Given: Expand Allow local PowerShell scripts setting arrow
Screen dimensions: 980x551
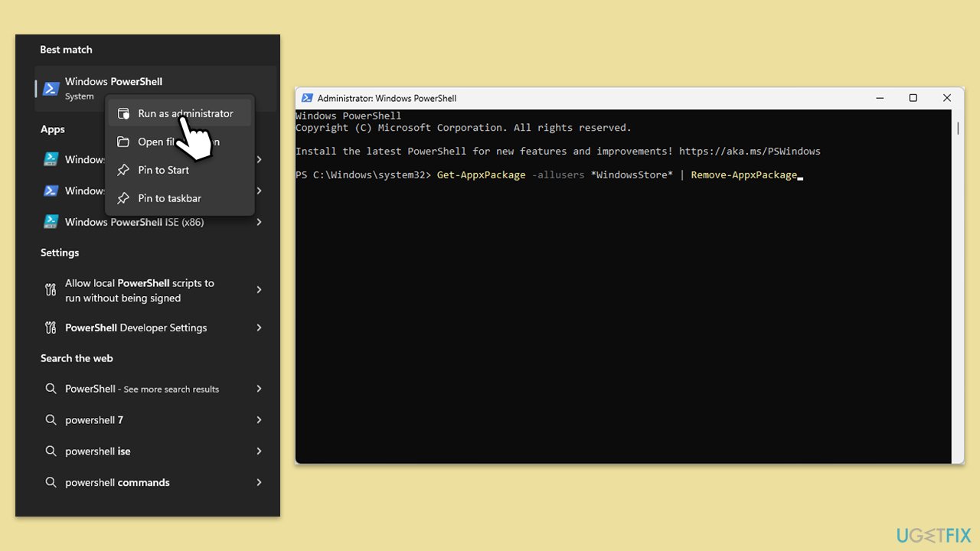Looking at the screenshot, I should 259,290.
